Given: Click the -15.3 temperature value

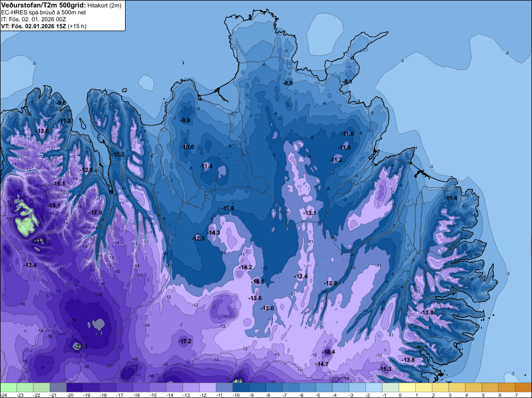Looking at the screenshot, I should [x=385, y=369].
